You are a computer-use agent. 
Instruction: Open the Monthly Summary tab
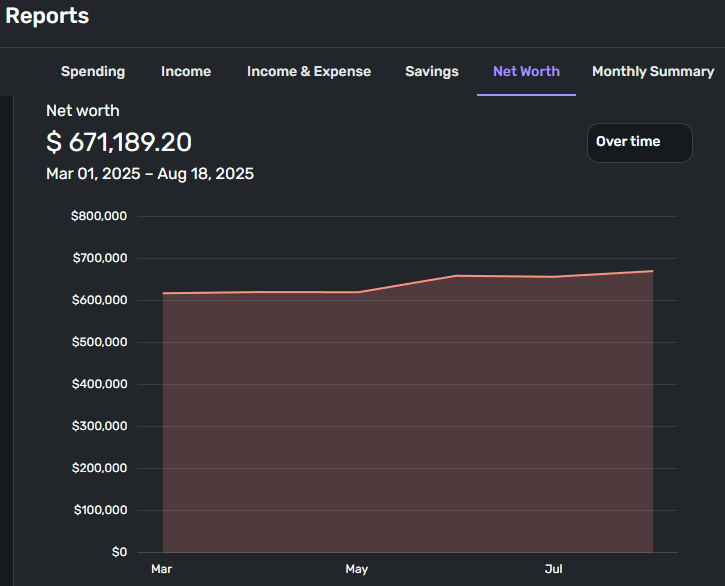pos(653,72)
